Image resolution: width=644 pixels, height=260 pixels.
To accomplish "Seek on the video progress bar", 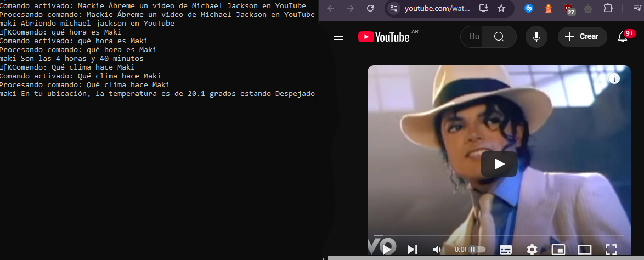I will (499, 236).
